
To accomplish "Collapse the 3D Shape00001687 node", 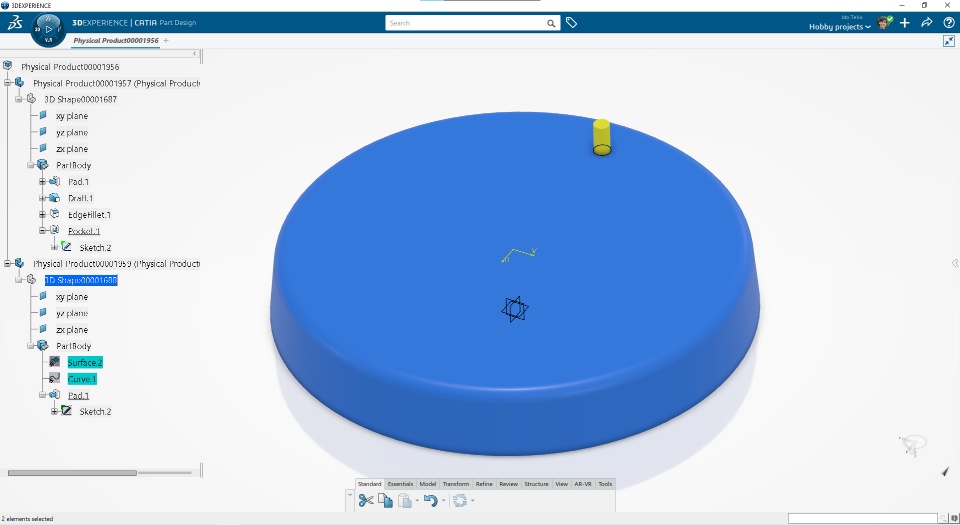I will point(19,99).
